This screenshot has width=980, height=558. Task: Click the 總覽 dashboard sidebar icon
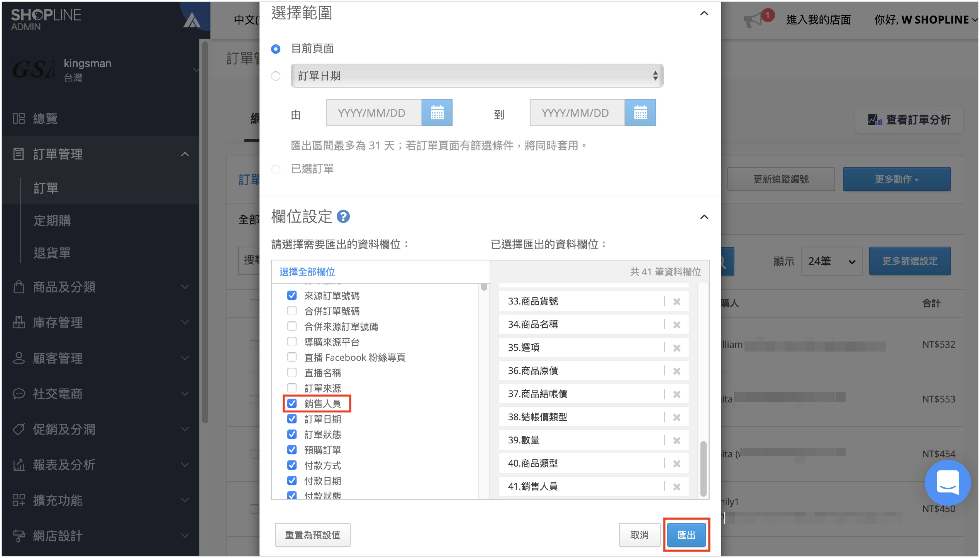coord(18,118)
